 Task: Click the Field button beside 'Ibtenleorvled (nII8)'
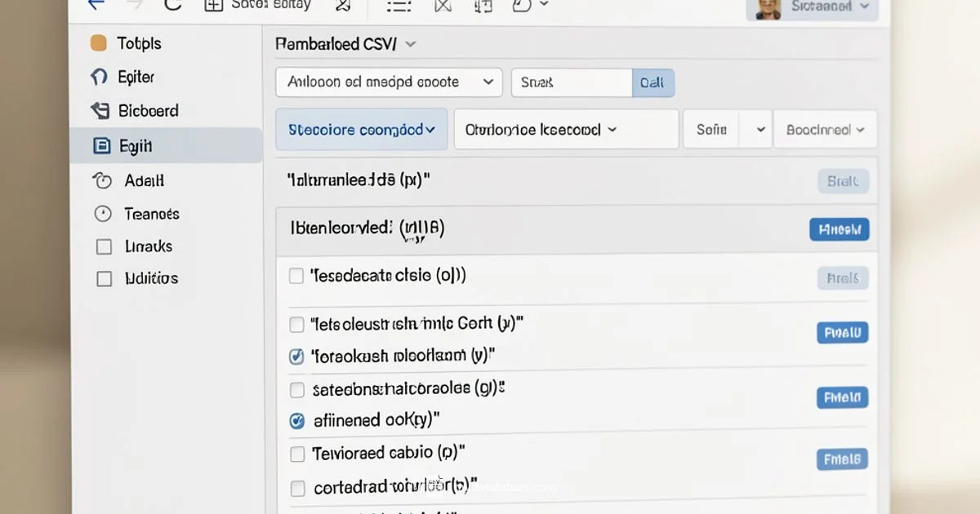pos(839,229)
